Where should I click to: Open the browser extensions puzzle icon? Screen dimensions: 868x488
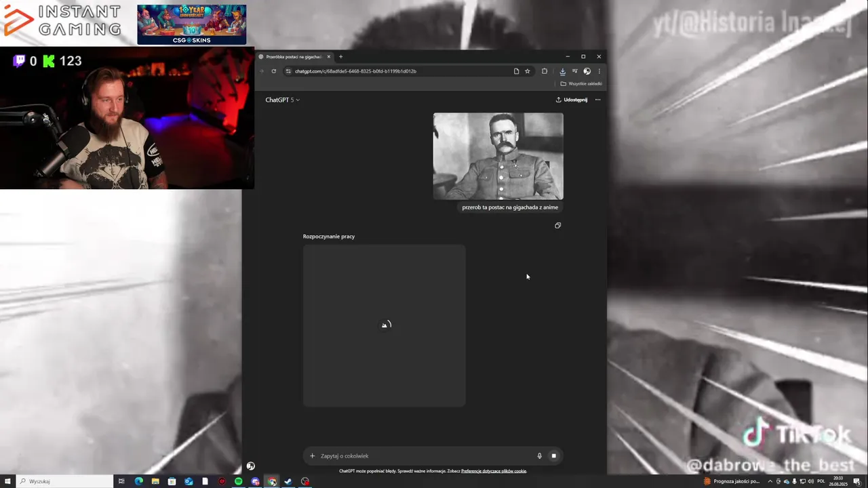(x=544, y=71)
